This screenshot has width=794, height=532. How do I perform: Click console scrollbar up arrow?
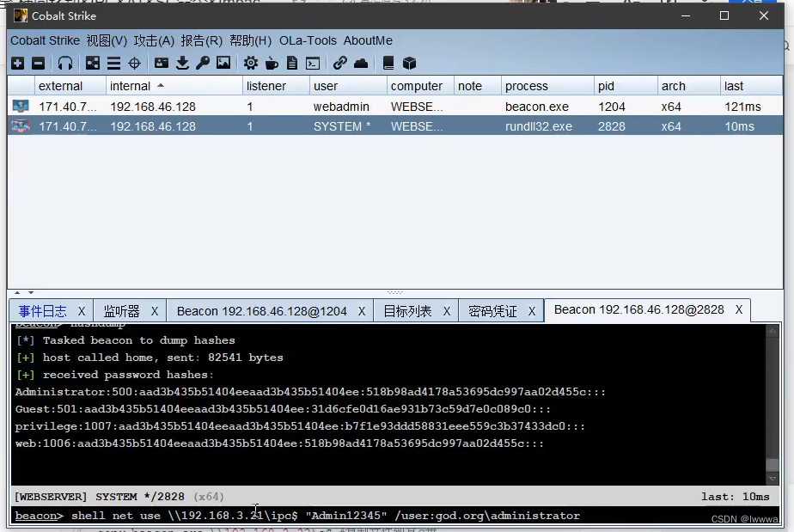coord(773,332)
